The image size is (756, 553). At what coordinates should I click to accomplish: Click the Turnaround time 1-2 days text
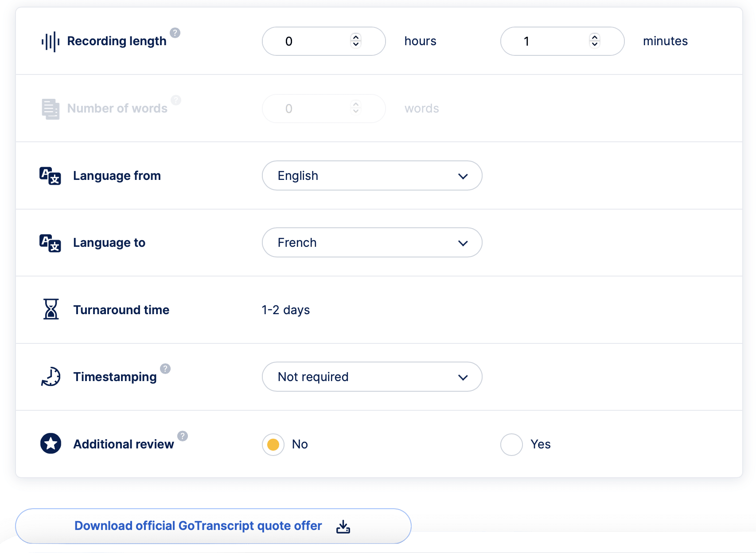click(x=285, y=310)
